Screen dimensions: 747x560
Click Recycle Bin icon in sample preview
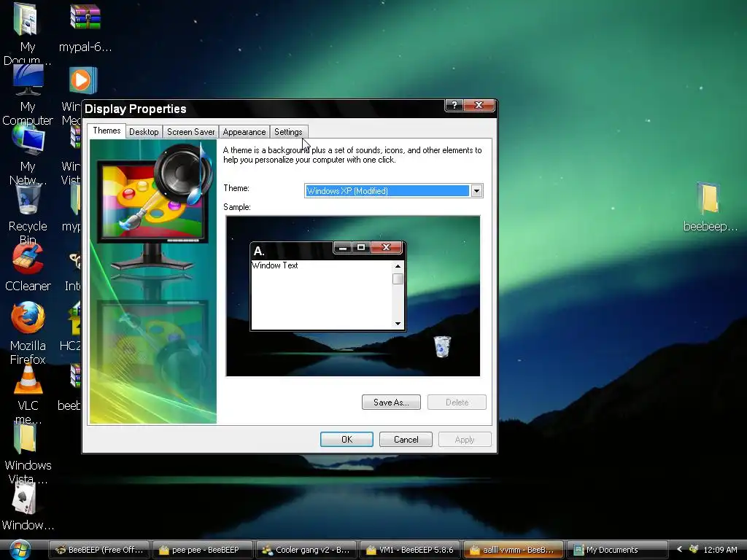pyautogui.click(x=442, y=346)
